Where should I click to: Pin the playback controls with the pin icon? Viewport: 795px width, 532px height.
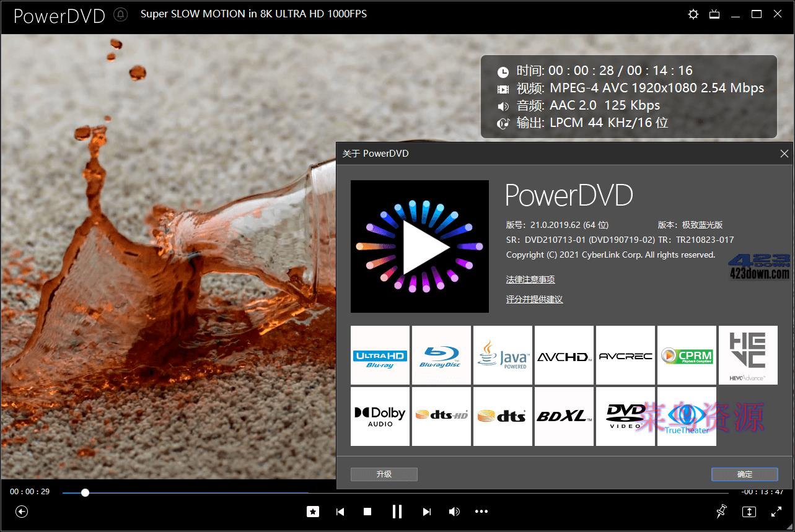tap(721, 512)
